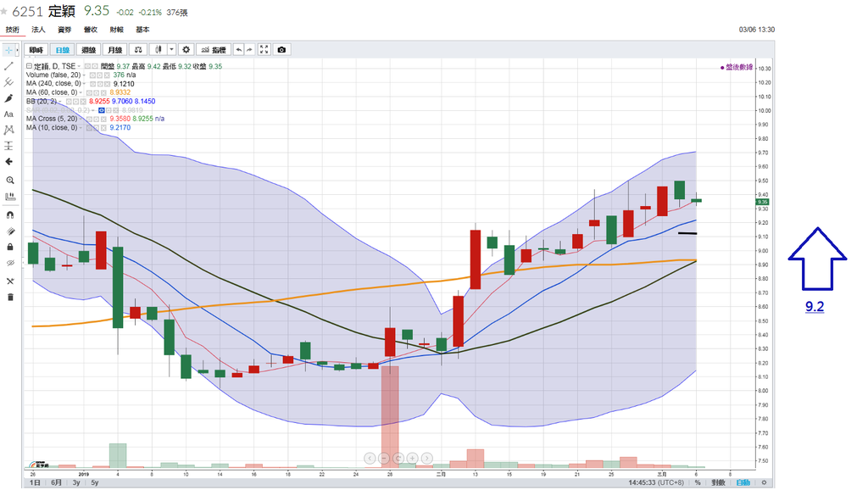Screen dimensions: 868x490
Task: Take a chart snapshot with camera
Action: pyautogui.click(x=281, y=50)
